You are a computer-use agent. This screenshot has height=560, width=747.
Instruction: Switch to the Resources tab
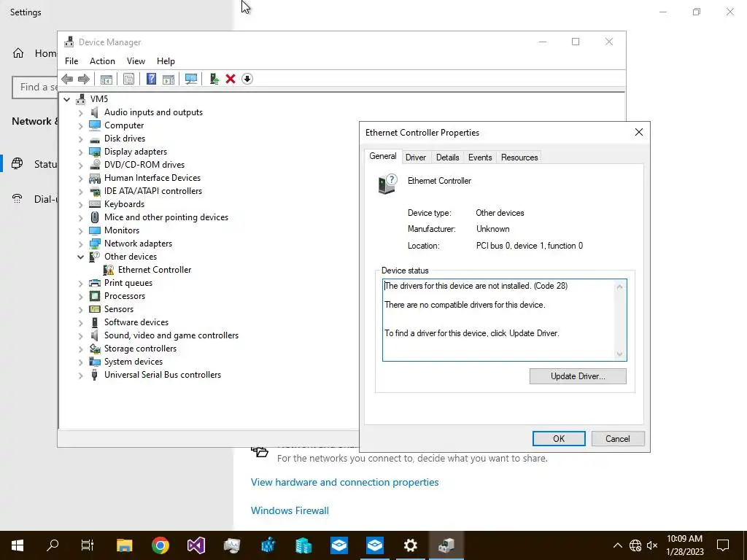519,157
